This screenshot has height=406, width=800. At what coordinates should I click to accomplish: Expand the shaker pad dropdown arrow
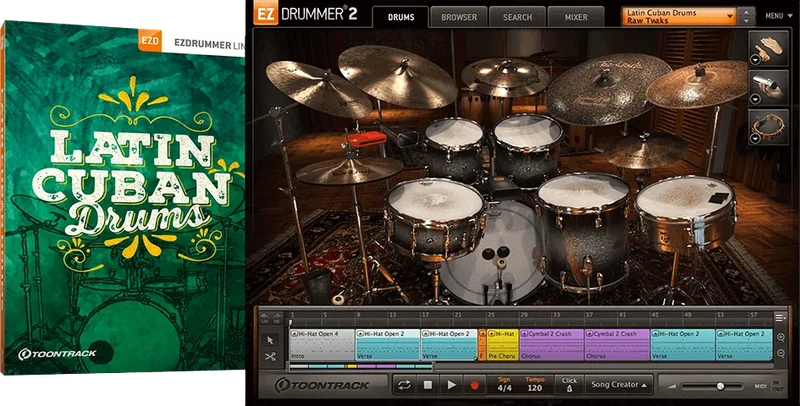tap(756, 99)
